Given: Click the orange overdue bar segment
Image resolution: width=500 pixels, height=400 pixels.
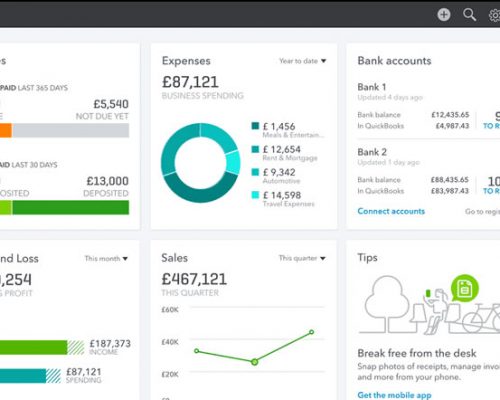Looking at the screenshot, I should coord(6,130).
